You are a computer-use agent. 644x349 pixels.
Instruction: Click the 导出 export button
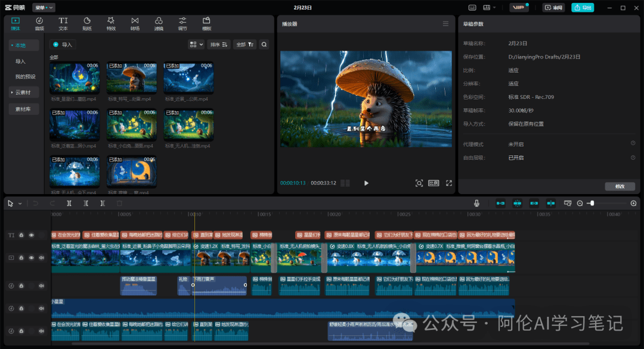click(x=583, y=7)
